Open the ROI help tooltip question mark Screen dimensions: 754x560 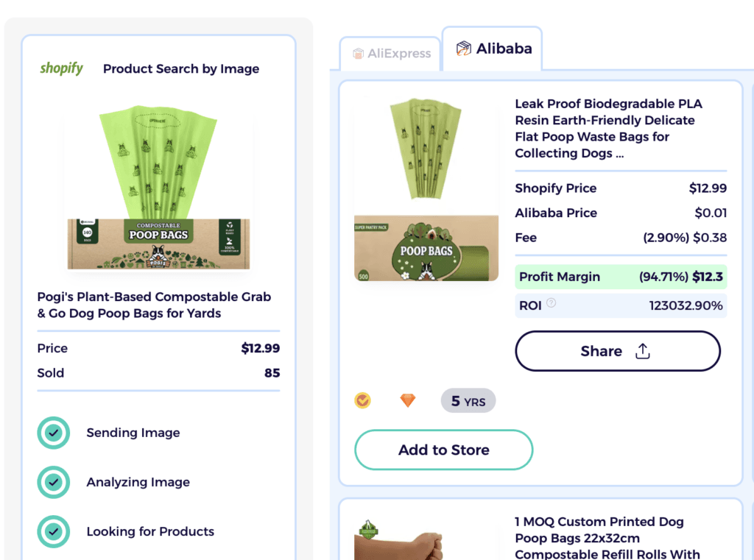pyautogui.click(x=552, y=302)
